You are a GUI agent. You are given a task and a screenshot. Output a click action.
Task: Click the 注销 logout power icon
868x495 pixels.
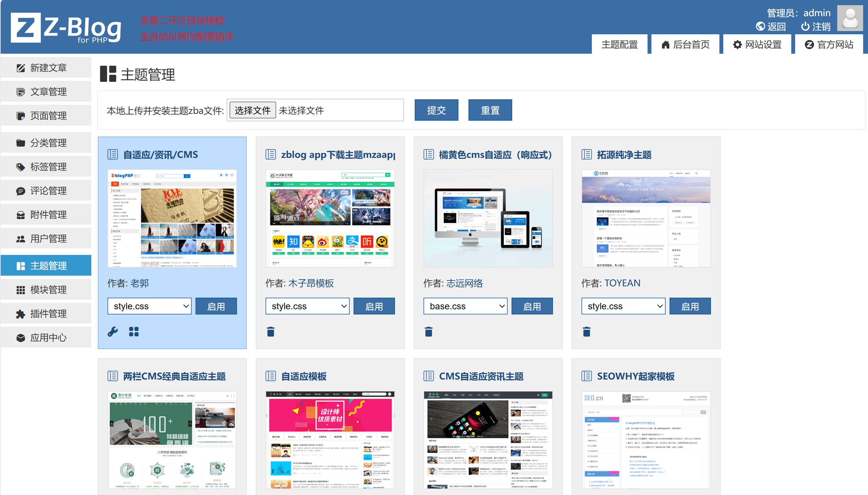[805, 27]
